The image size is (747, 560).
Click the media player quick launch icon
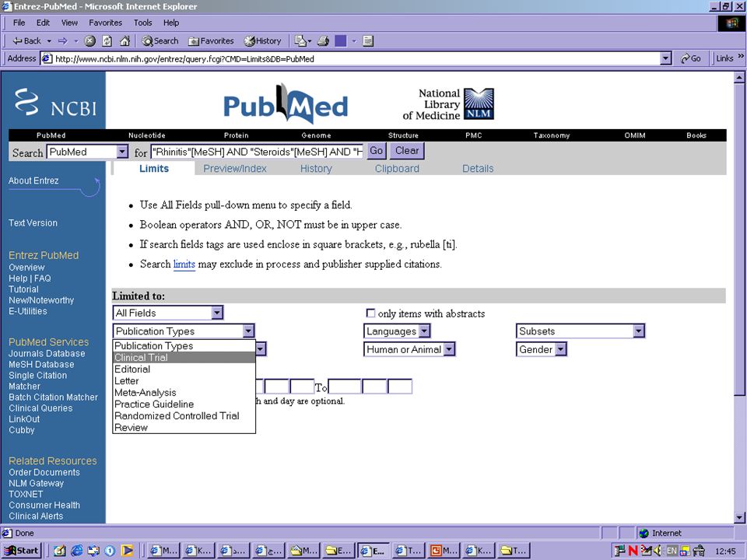127,551
